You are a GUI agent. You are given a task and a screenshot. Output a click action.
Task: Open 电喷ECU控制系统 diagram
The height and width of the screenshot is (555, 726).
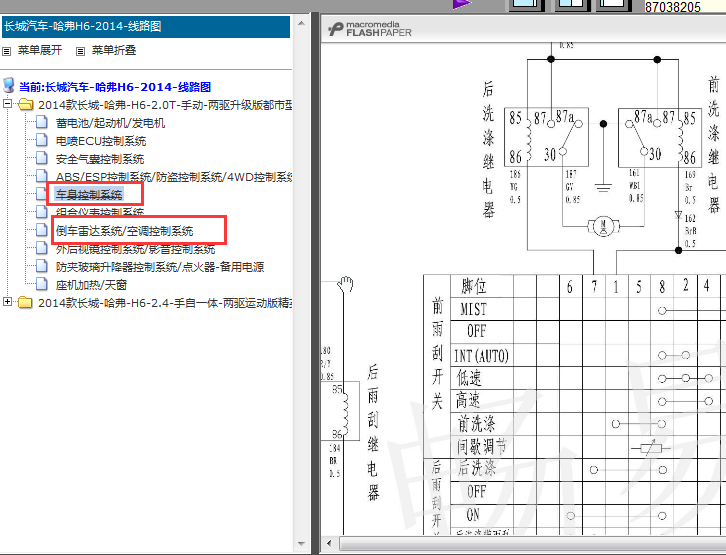coord(101,141)
